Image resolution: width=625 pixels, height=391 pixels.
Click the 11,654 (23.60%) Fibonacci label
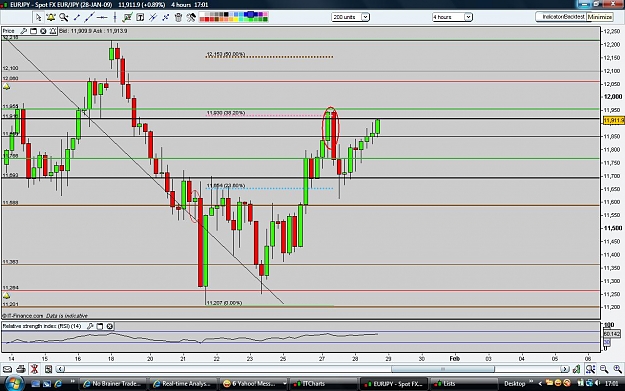226,186
